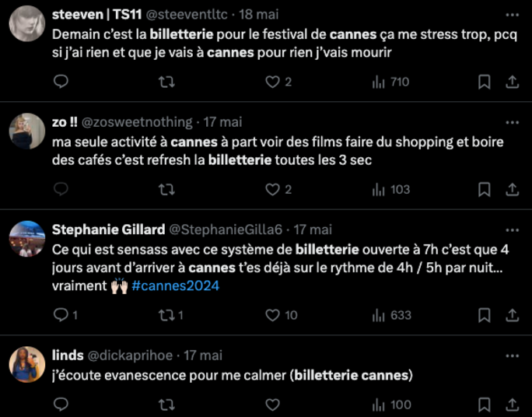Retweet Stephanie Gillard's tweet with 1 repost
This screenshot has width=532, height=417.
point(171,315)
